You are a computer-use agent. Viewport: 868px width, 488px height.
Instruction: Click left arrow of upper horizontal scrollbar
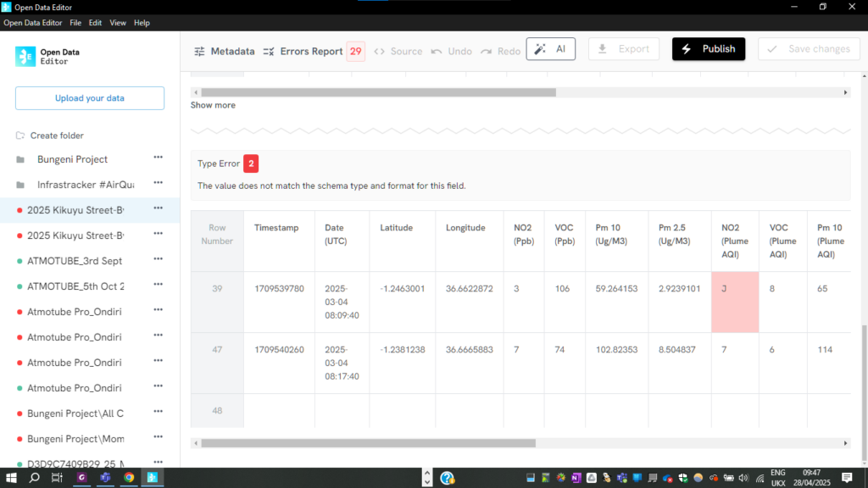click(x=196, y=92)
